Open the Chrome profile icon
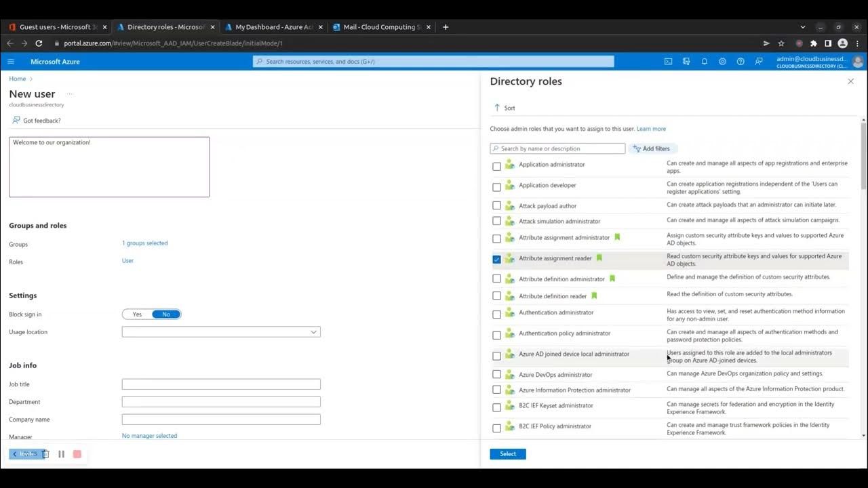 tap(843, 43)
